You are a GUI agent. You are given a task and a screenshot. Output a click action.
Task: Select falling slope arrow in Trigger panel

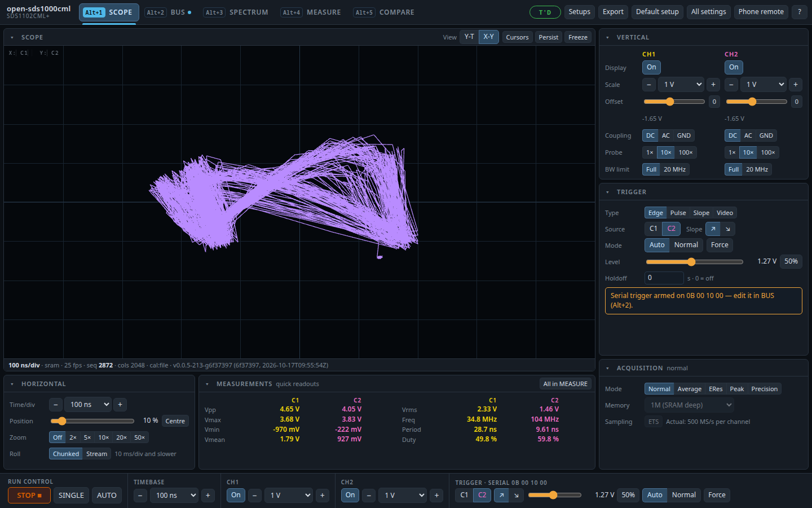pyautogui.click(x=728, y=229)
